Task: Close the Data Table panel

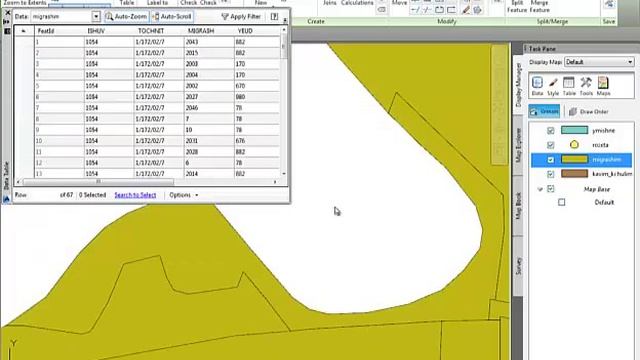Action: pyautogui.click(x=7, y=13)
